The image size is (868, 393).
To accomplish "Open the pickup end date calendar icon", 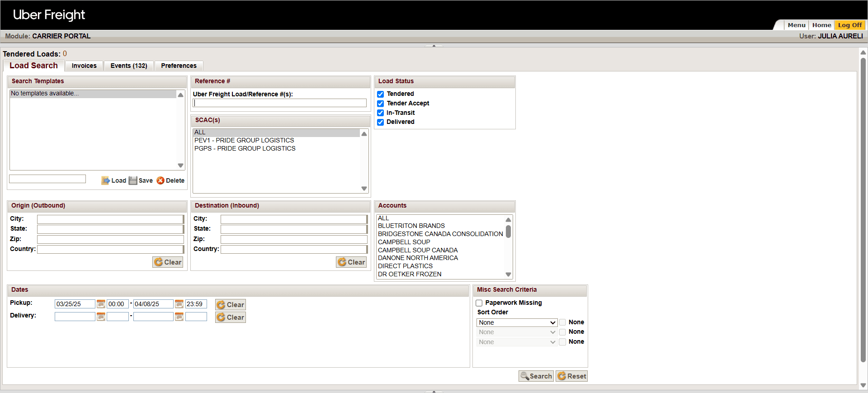I will point(179,304).
